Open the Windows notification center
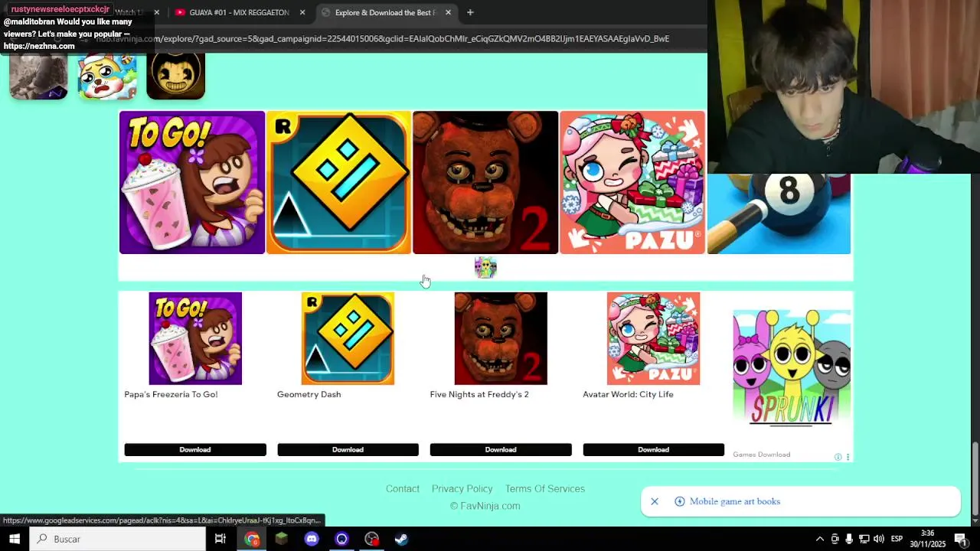 tap(961, 539)
